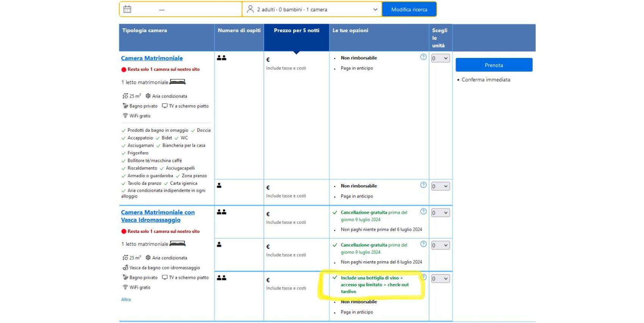This screenshot has width=644, height=323.
Task: Open help icon for single-guest Non rimborsabile option
Action: 423,185
